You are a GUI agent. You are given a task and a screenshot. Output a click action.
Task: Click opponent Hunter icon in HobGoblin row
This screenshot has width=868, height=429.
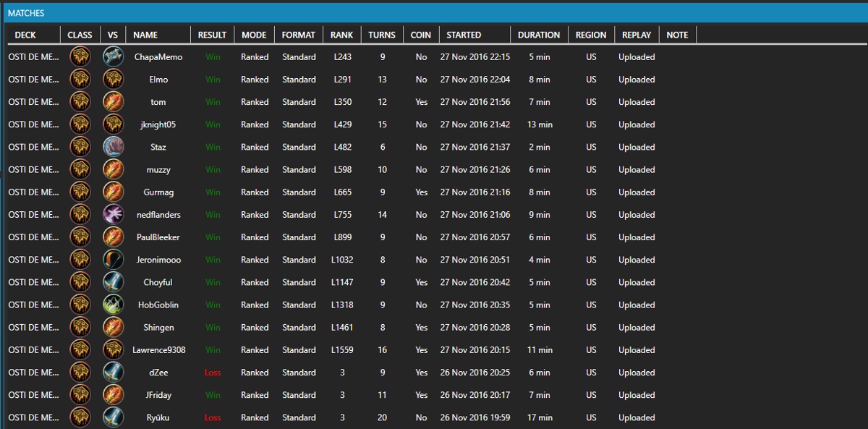(x=114, y=305)
